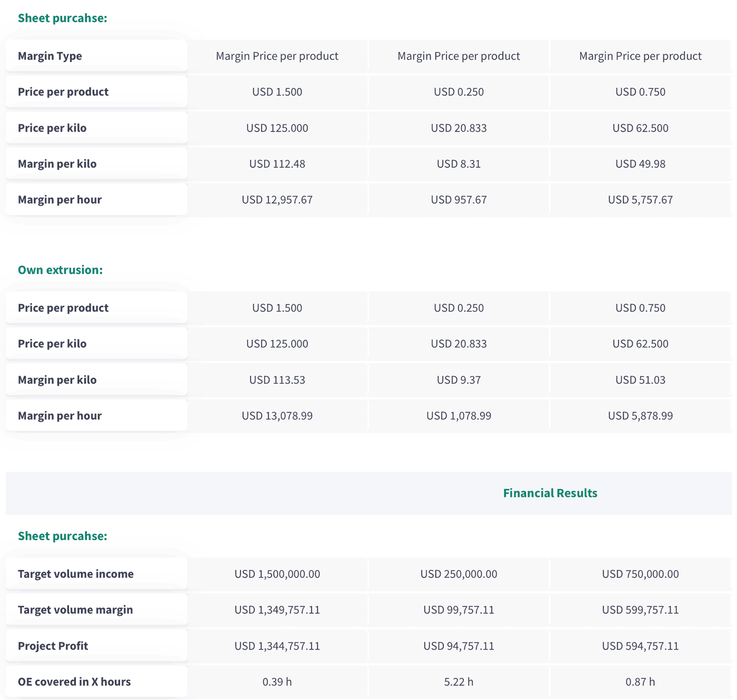Click the USD 20.833 cell in Own extrusion
Image resolution: width=737 pixels, height=700 pixels.
tap(459, 344)
